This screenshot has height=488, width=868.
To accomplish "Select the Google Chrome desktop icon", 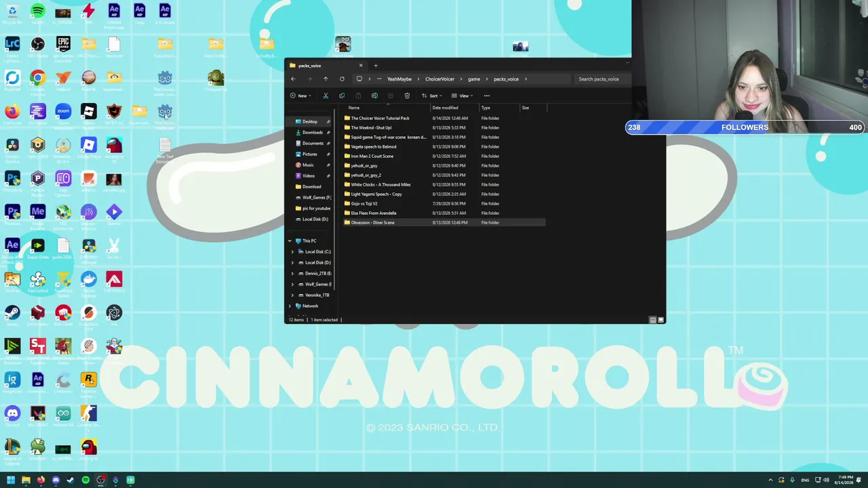I will (38, 78).
